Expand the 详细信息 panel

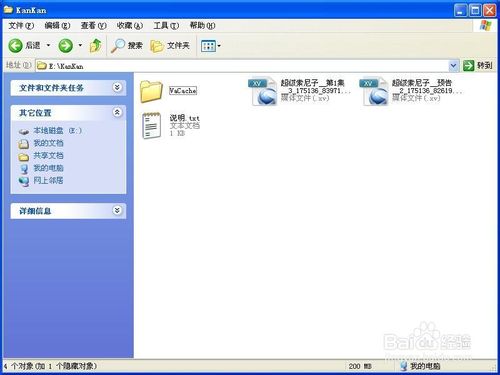point(117,211)
